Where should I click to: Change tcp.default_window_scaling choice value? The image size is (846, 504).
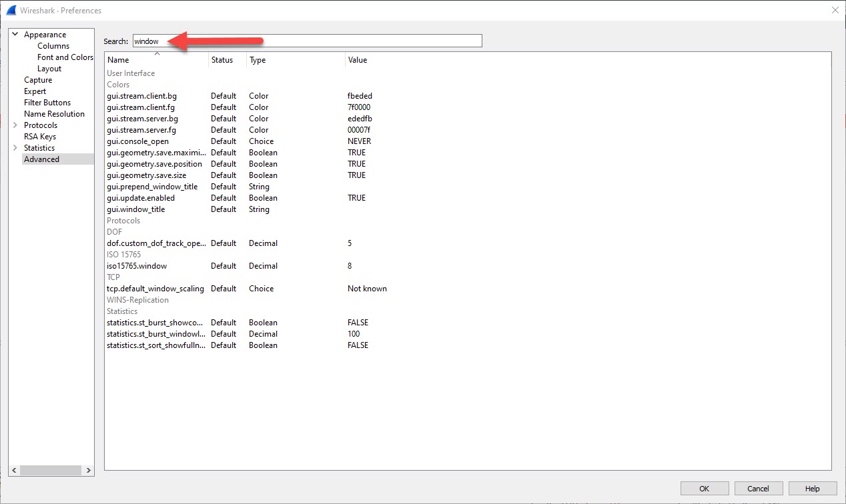367,289
